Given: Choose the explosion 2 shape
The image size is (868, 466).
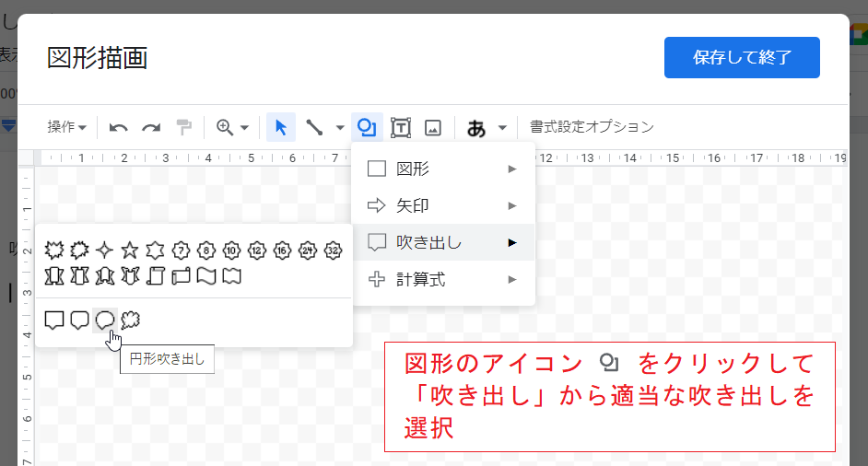Looking at the screenshot, I should (x=79, y=250).
